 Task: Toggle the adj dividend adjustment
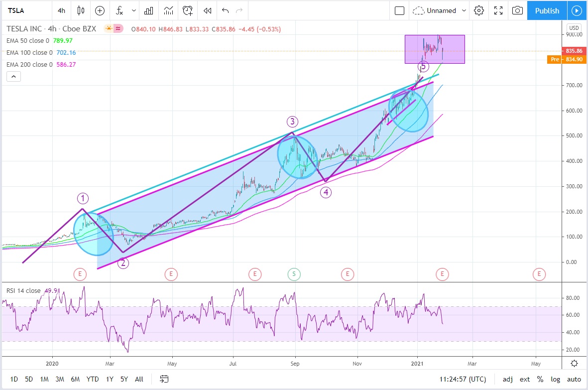pyautogui.click(x=508, y=379)
